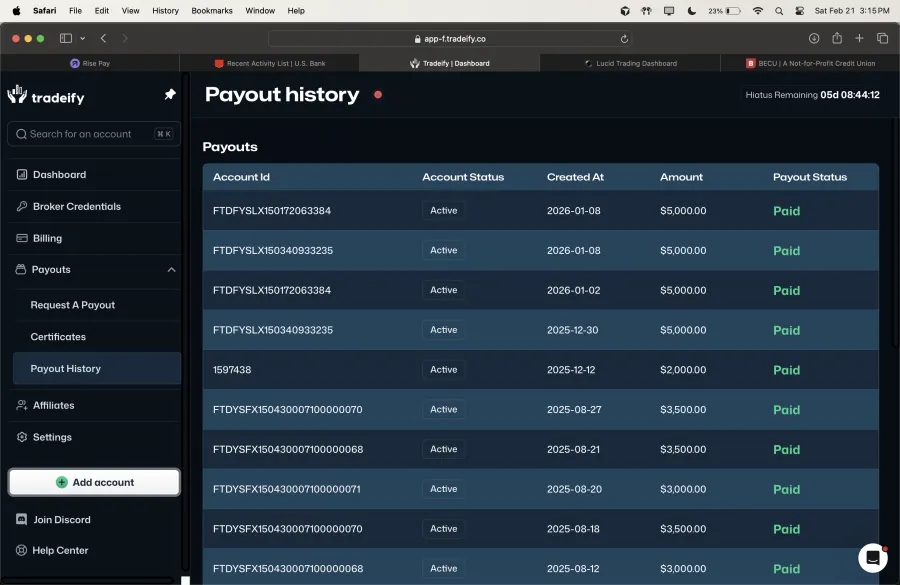Open the Bookmarks menu
This screenshot has width=900, height=585.
(212, 10)
